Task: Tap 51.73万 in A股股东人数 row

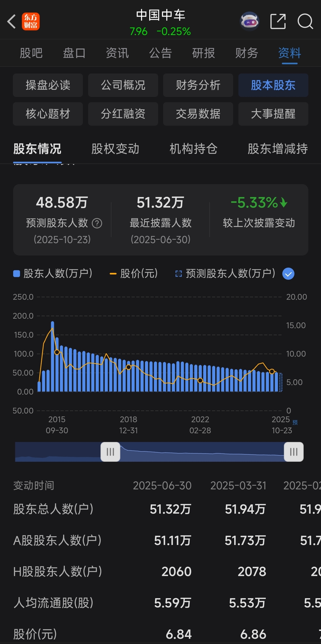Action: tap(245, 540)
